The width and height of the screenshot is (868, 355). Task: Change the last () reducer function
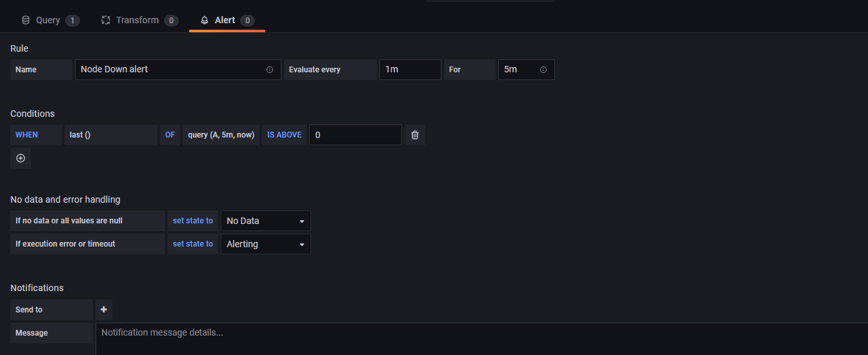110,135
